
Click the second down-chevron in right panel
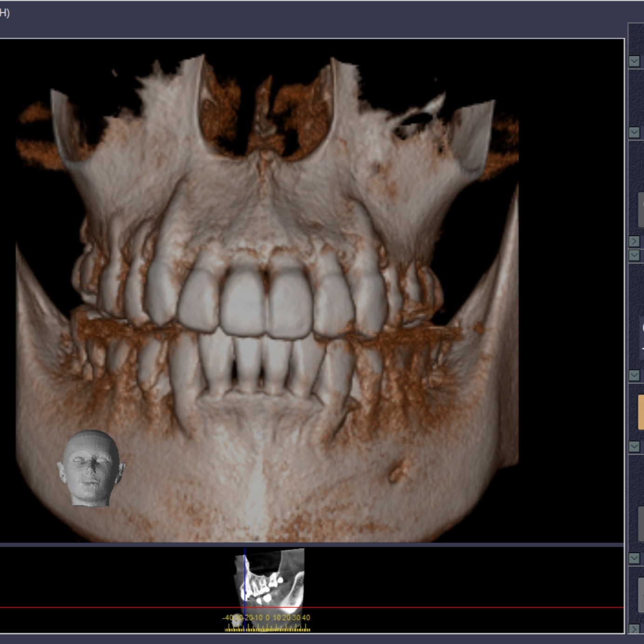tap(634, 132)
